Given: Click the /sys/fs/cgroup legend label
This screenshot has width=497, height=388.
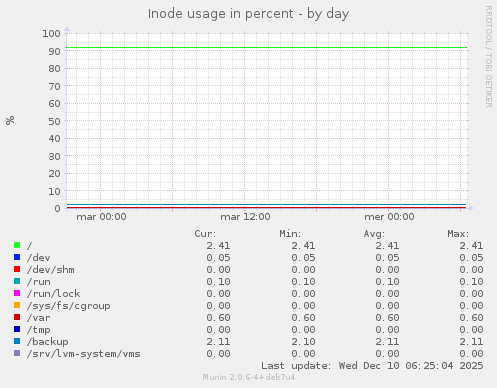Looking at the screenshot, I should coord(69,306).
